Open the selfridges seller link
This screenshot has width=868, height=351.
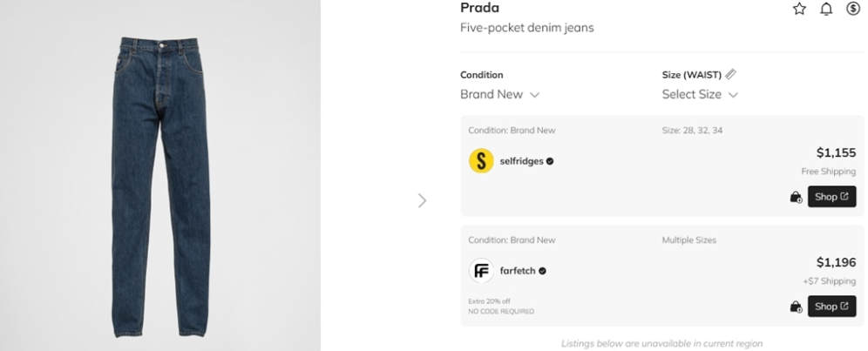522,161
